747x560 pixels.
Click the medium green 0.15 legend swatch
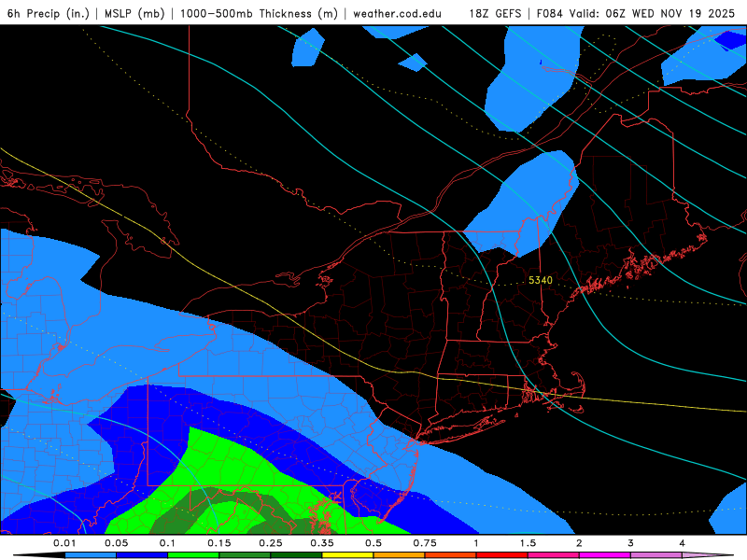tap(245, 555)
